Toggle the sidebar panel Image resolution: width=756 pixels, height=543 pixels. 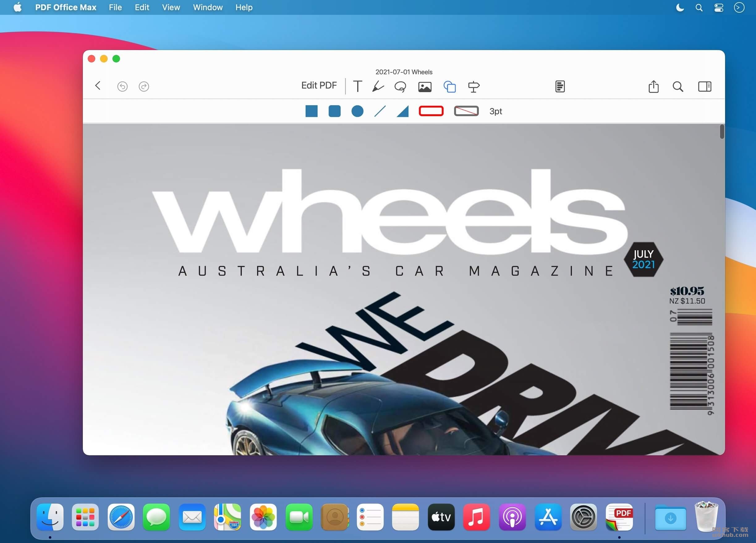click(x=705, y=86)
